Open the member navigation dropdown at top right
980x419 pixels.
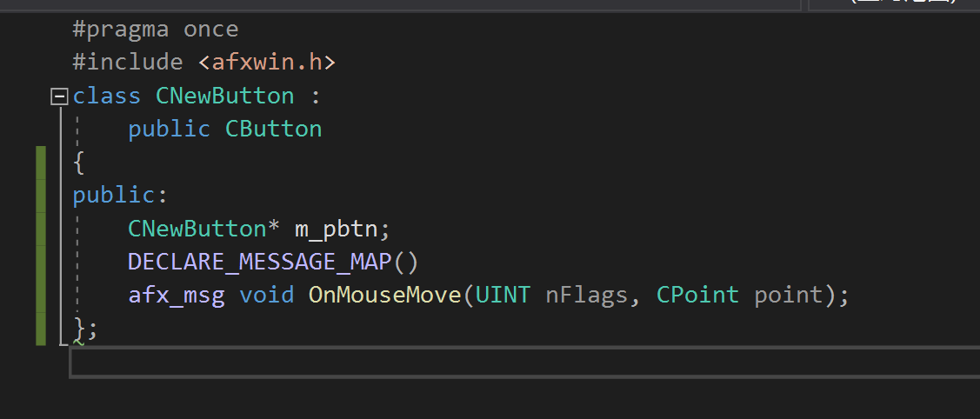894,3
